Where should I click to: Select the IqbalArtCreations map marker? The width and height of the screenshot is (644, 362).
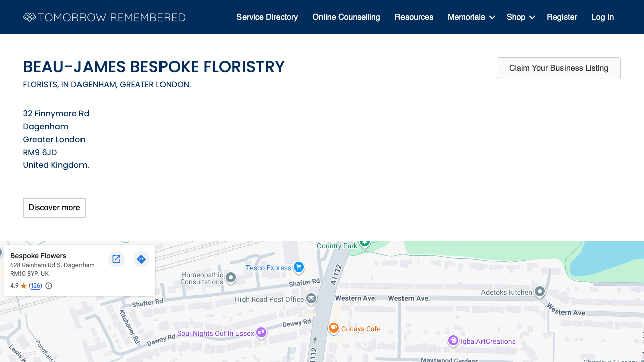coord(453,341)
